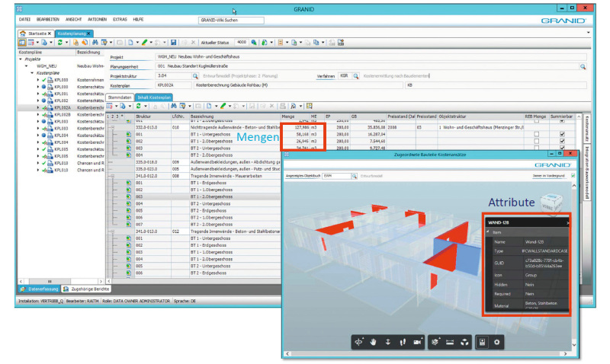Click the save diskette icon in top toolbar
This screenshot has height=364, width=610.
coord(174,43)
